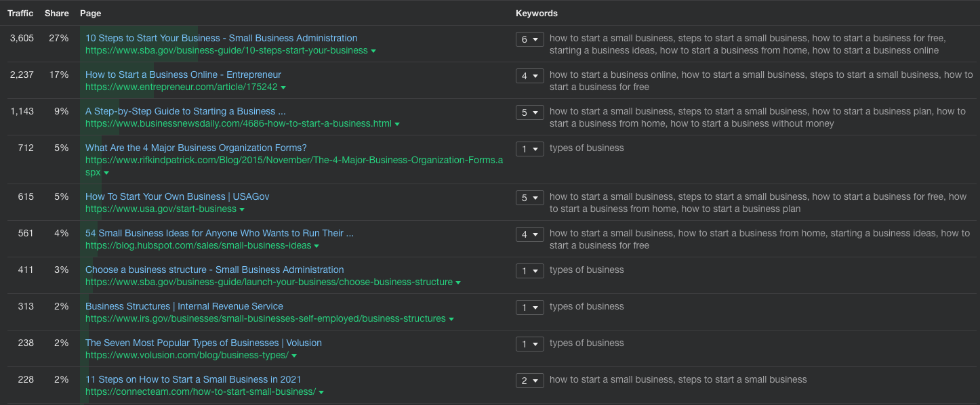The image size is (980, 405).
Task: Select traffic value 615
Action: point(26,196)
